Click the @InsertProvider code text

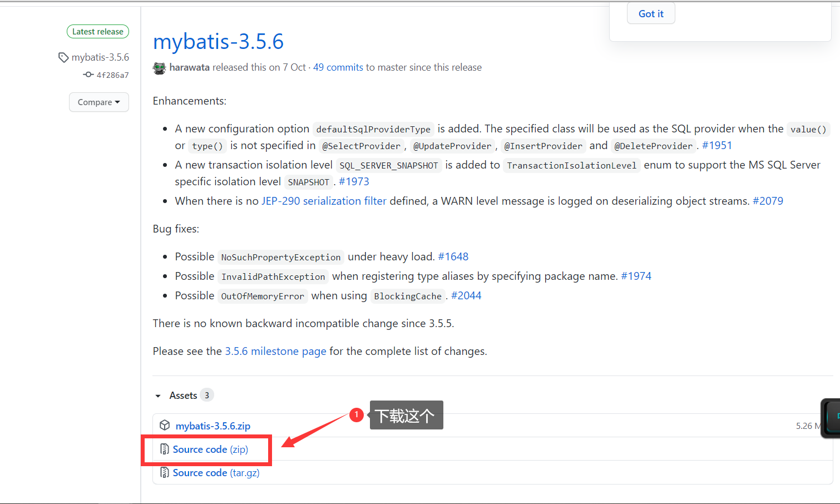pos(543,146)
